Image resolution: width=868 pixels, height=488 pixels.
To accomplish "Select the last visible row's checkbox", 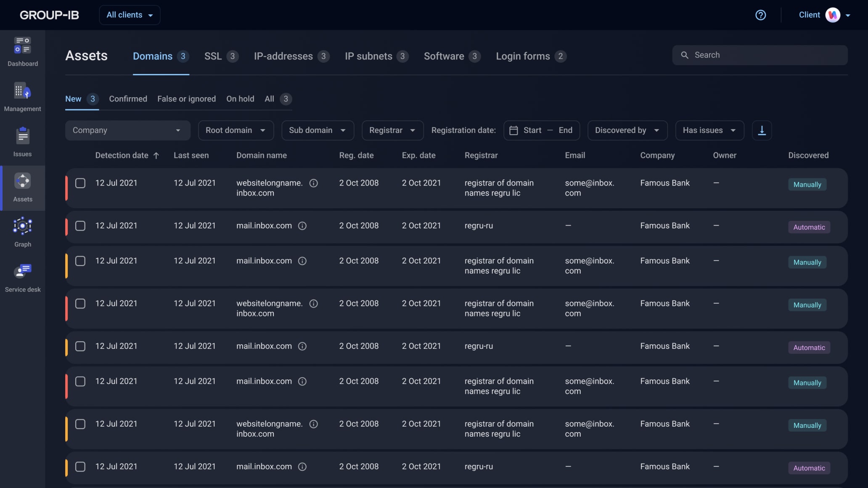I will pos(80,467).
